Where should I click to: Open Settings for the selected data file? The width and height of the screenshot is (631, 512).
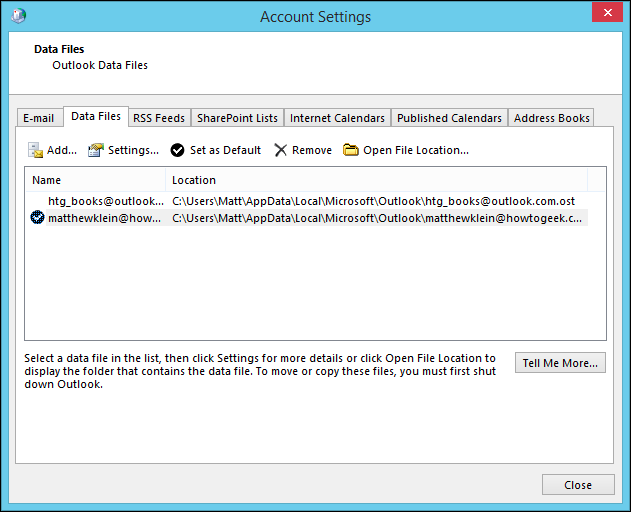click(123, 150)
